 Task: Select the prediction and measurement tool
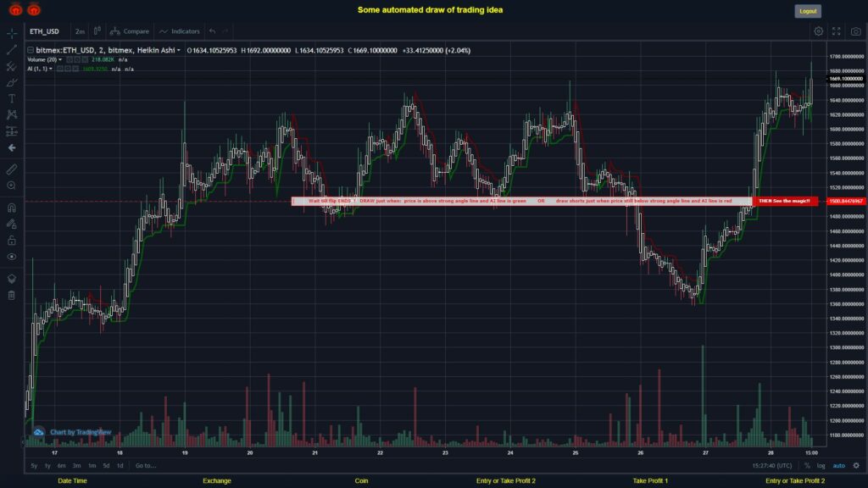[12, 131]
